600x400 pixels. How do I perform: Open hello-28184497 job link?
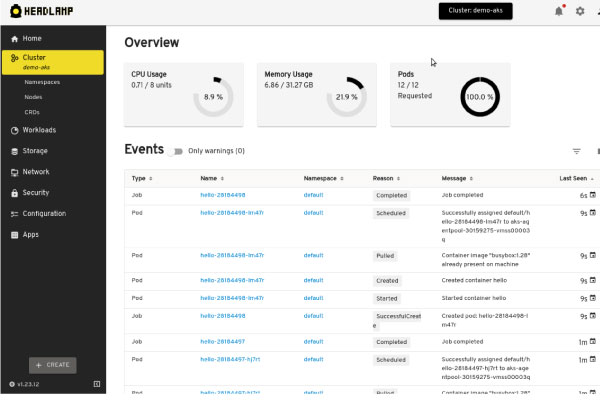(x=222, y=341)
